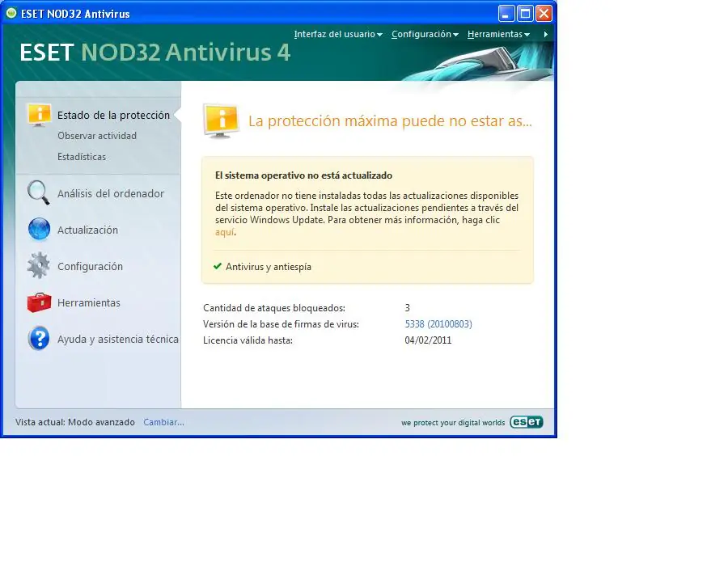
Task: Click the globe icon for Actualización
Action: (39, 230)
